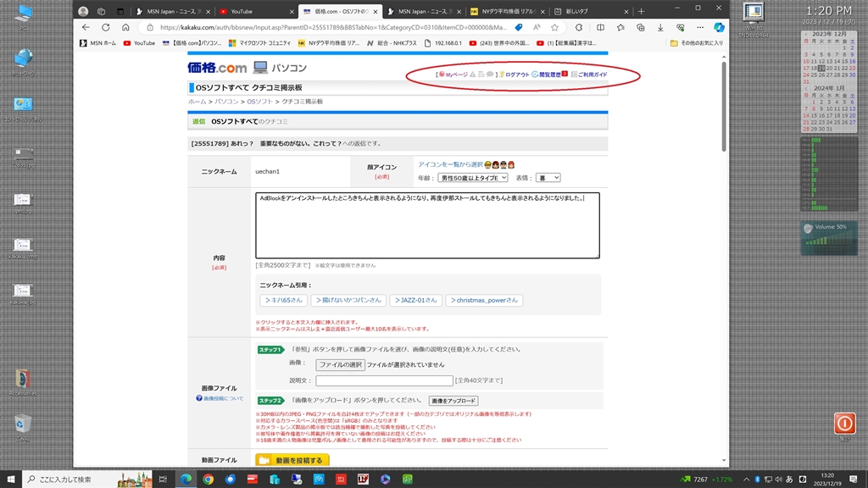Open the system tray overflow chevron

point(746,480)
